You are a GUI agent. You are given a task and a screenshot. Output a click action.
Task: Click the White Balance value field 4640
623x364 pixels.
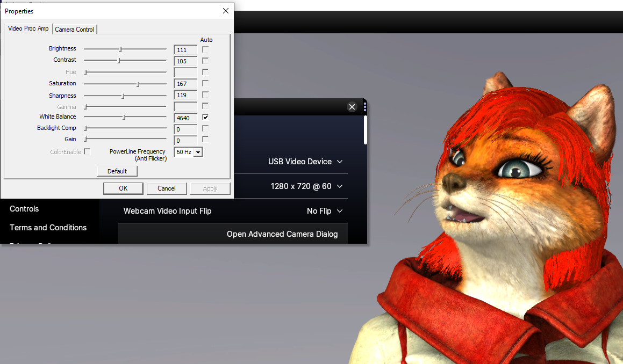[x=185, y=118]
